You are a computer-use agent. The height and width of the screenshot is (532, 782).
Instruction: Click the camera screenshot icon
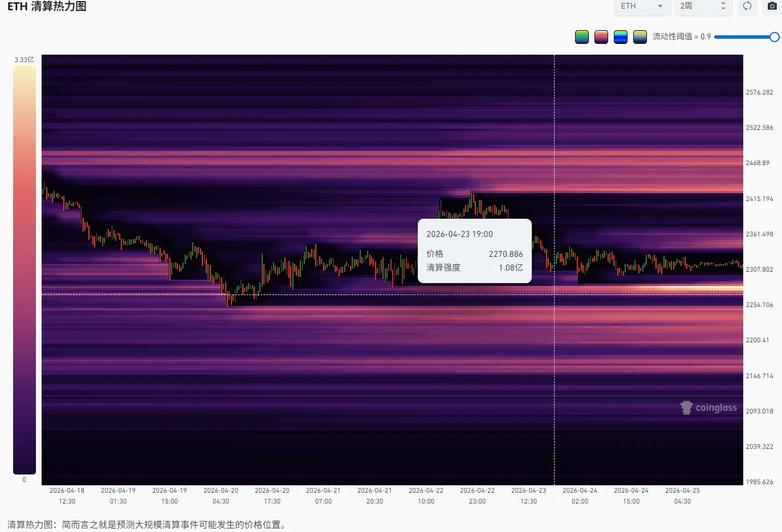[x=772, y=6]
